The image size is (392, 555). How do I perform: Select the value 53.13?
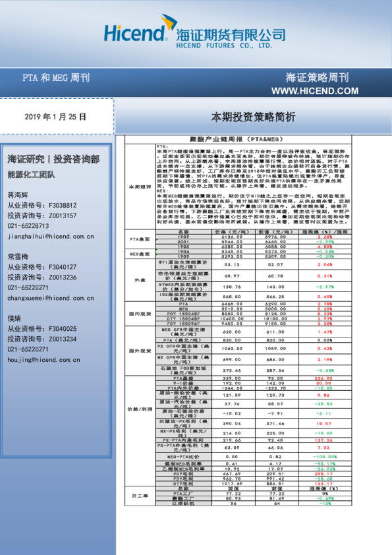[232, 264]
